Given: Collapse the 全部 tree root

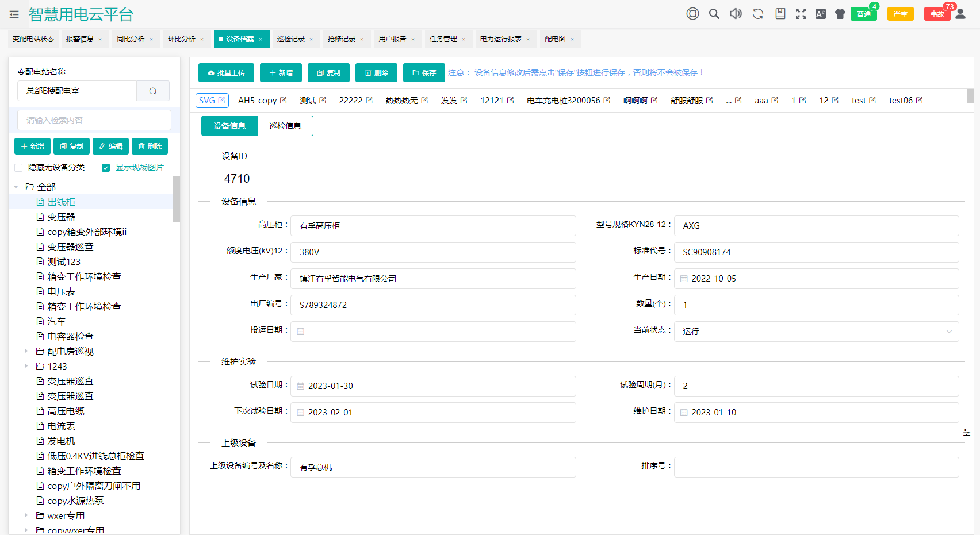Looking at the screenshot, I should pos(16,187).
